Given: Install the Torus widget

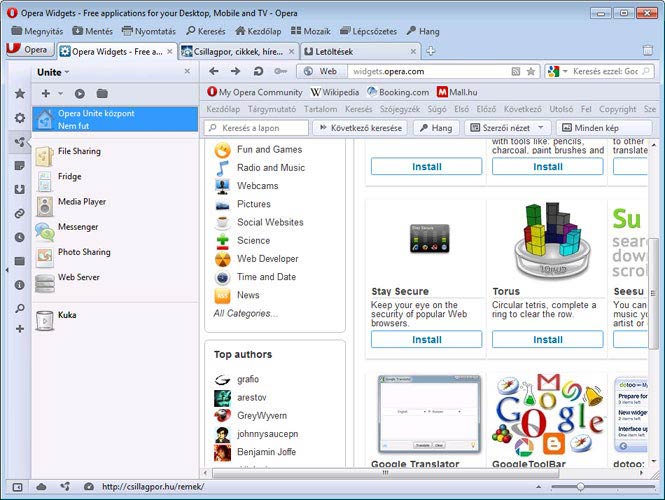Looking at the screenshot, I should pyautogui.click(x=548, y=340).
